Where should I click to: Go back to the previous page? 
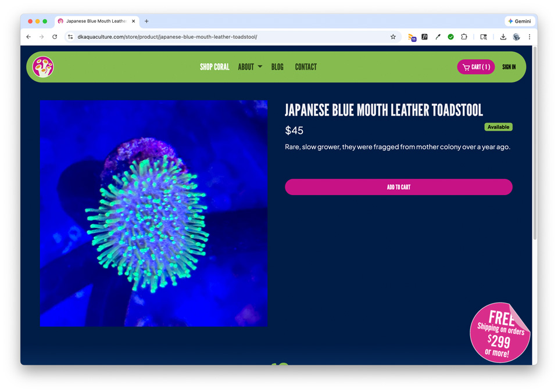[x=28, y=37]
